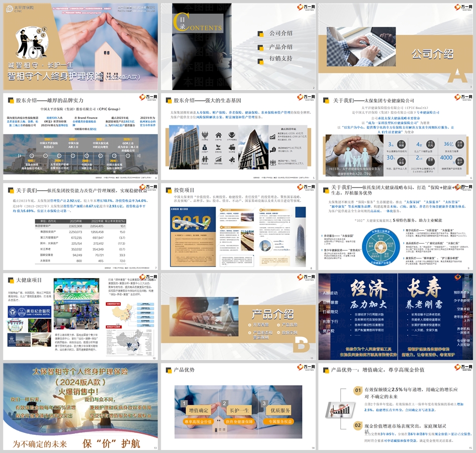Select the 产品优势一：增值确定 slide
Image resolution: width=476 pixels, height=453 pixels.
(396, 407)
